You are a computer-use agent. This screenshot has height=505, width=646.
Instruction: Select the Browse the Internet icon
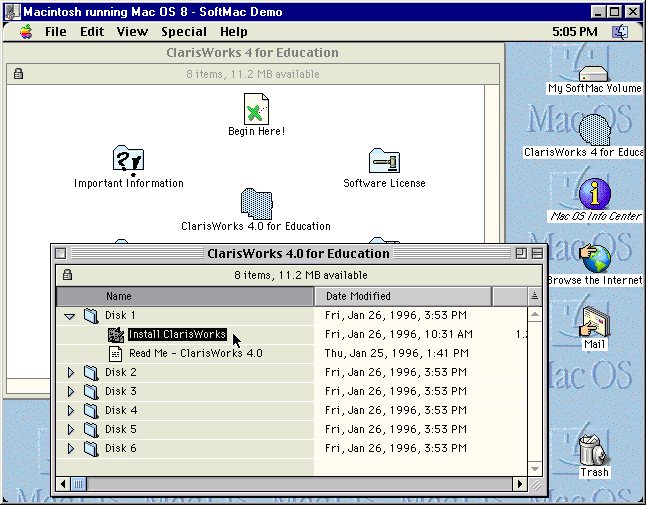click(x=595, y=258)
